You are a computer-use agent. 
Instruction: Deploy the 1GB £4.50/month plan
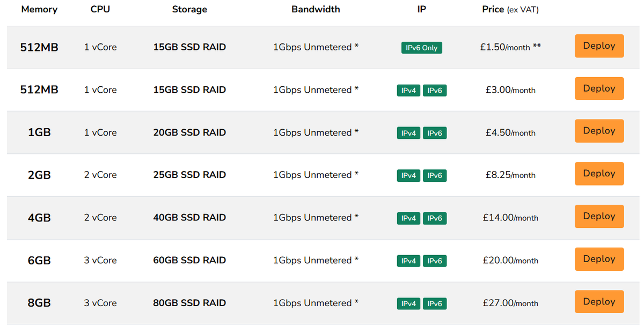click(599, 131)
